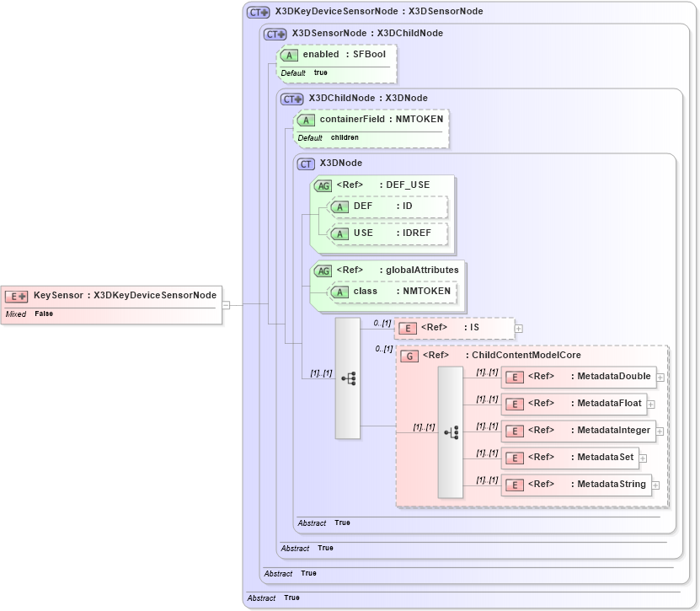Select the X3DSensorNode : X3DChildNode title

367,33
